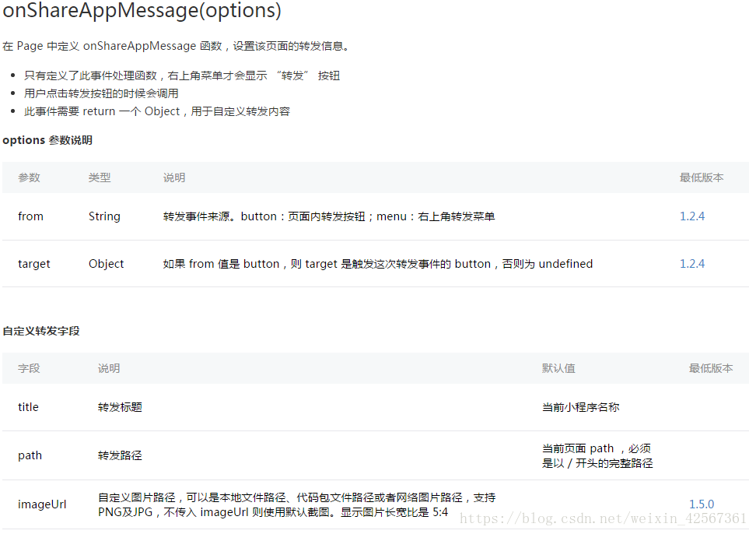Click the '当前小程序名称' default value
The height and width of the screenshot is (534, 756).
(580, 407)
